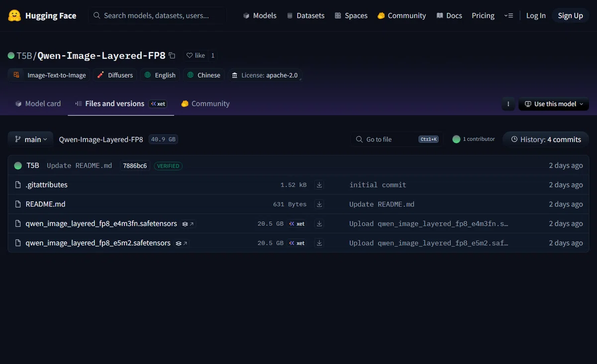597x364 pixels.
Task: Open Docs in the navbar
Action: 449,15
